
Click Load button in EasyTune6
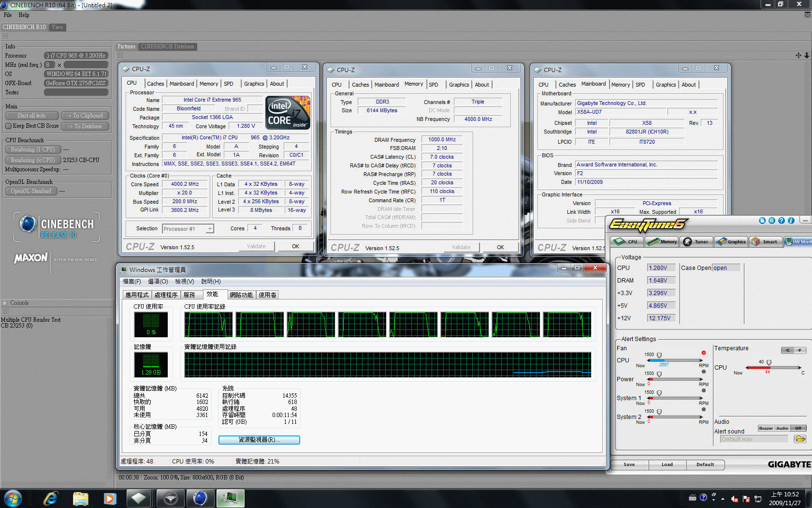tap(667, 464)
